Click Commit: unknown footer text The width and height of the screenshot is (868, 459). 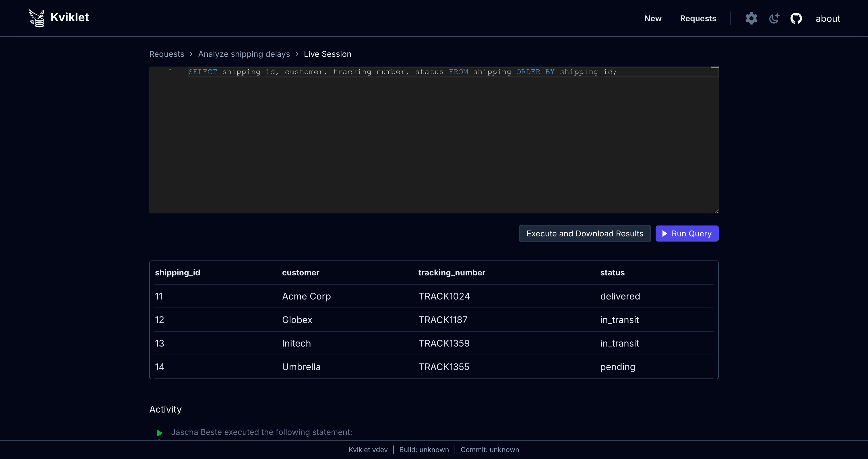(489, 450)
